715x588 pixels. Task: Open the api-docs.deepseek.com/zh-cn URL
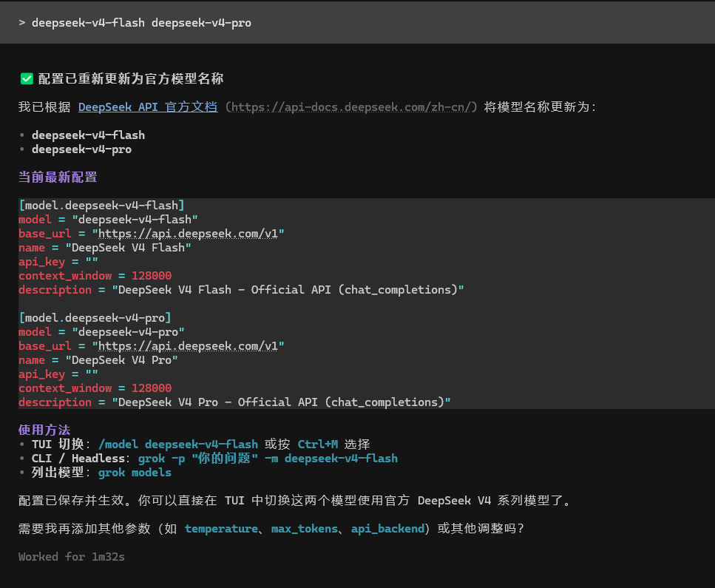(x=351, y=107)
